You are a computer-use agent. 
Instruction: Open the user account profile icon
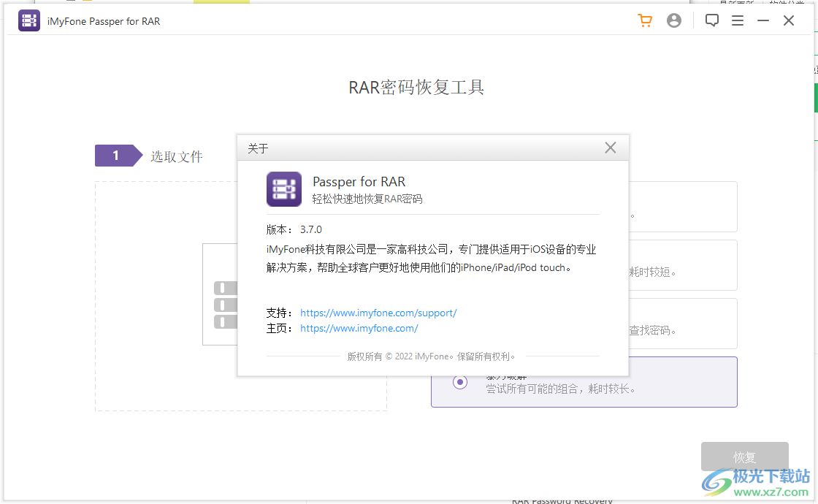[x=674, y=21]
